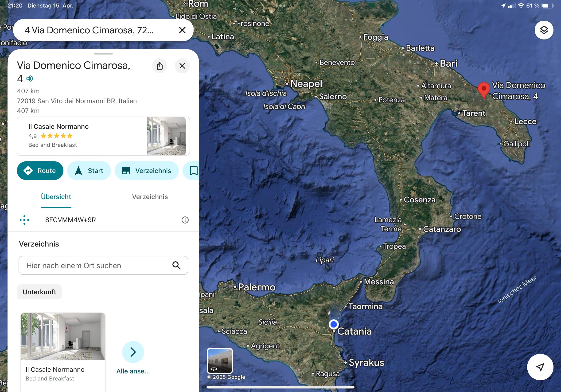Tap the address line '72019 San Vito dei Normanni'

point(77,101)
